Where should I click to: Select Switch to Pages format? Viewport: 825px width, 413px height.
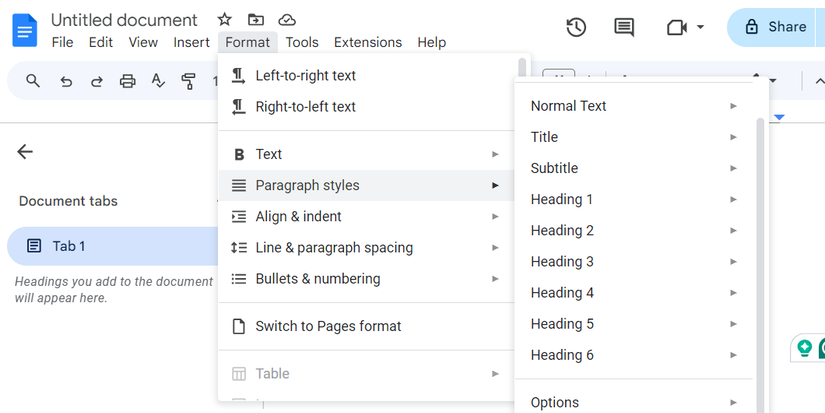tap(328, 326)
